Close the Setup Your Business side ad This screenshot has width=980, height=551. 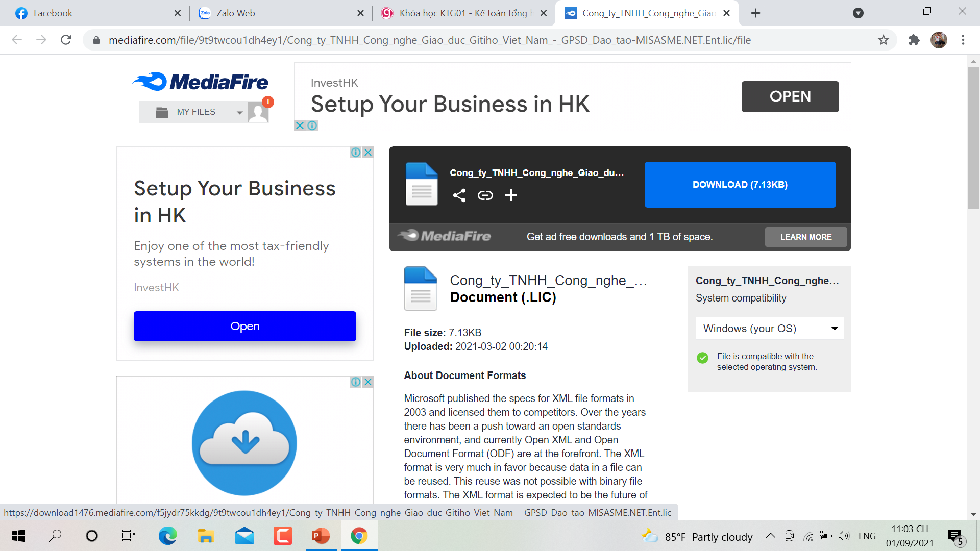point(367,152)
